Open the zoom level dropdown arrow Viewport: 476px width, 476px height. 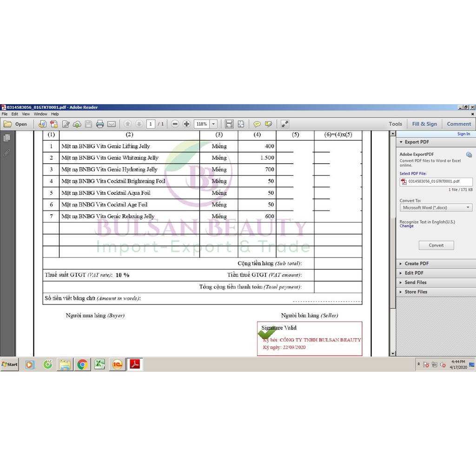click(213, 124)
